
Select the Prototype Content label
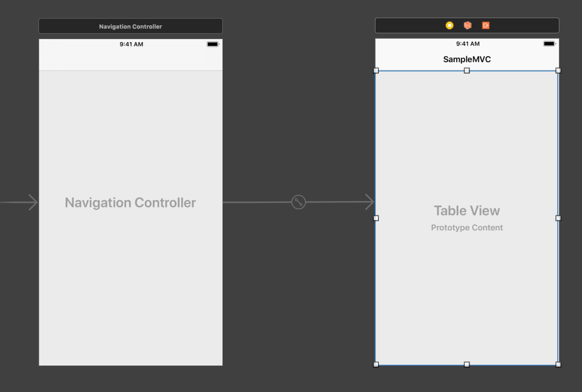click(467, 227)
